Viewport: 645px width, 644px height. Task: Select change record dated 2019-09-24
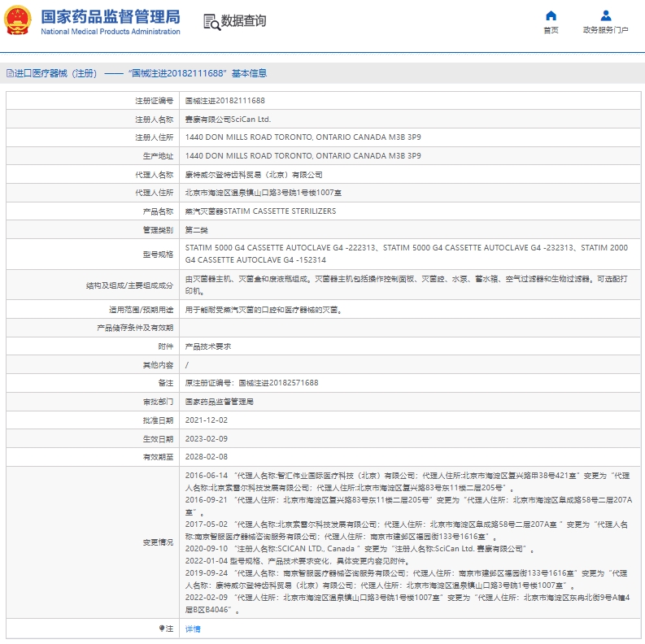[406, 579]
